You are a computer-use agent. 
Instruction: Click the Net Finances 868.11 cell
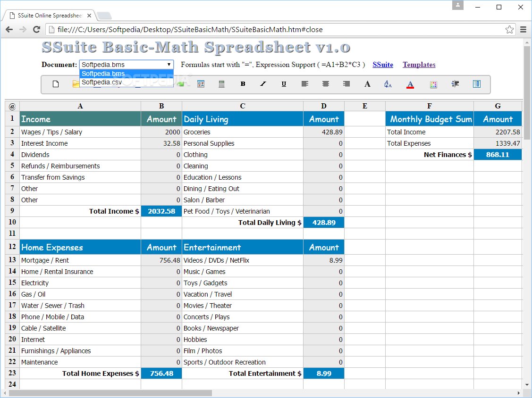[498, 155]
